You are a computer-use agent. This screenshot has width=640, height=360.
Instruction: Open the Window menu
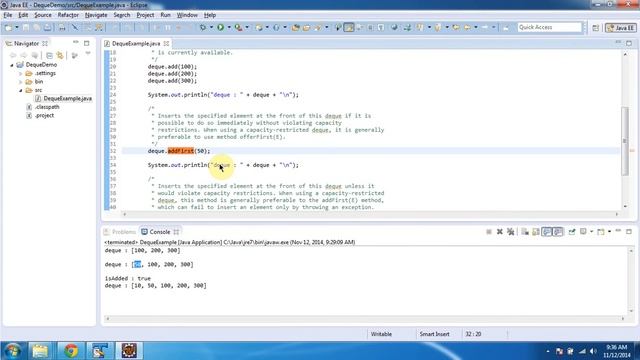pos(187,15)
